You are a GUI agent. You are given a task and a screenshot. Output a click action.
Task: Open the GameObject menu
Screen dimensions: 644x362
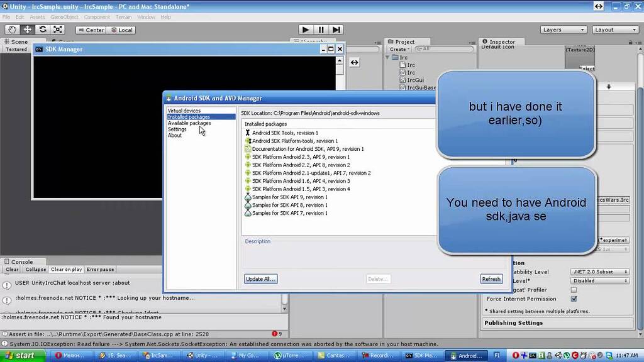64,17
